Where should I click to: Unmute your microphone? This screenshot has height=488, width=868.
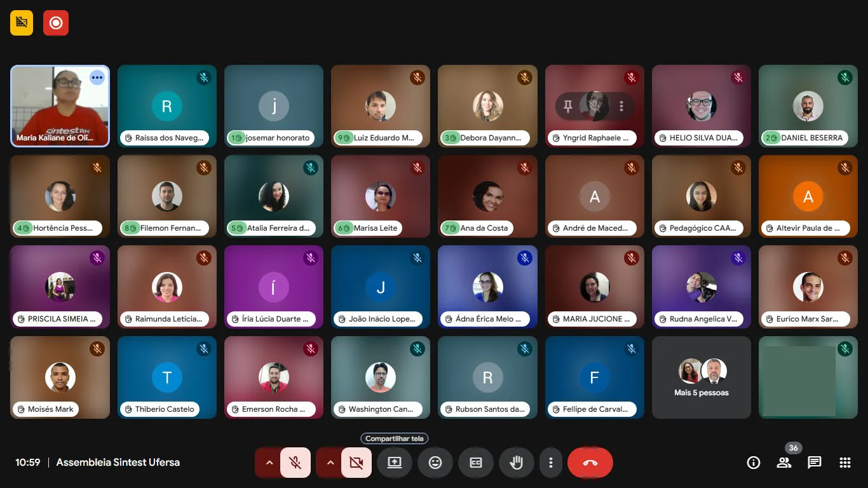(x=295, y=463)
